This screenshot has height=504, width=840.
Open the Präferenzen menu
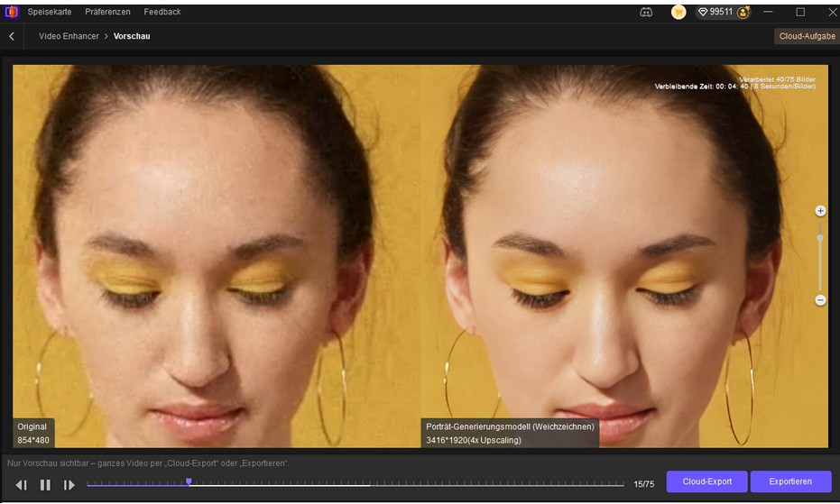pyautogui.click(x=107, y=12)
